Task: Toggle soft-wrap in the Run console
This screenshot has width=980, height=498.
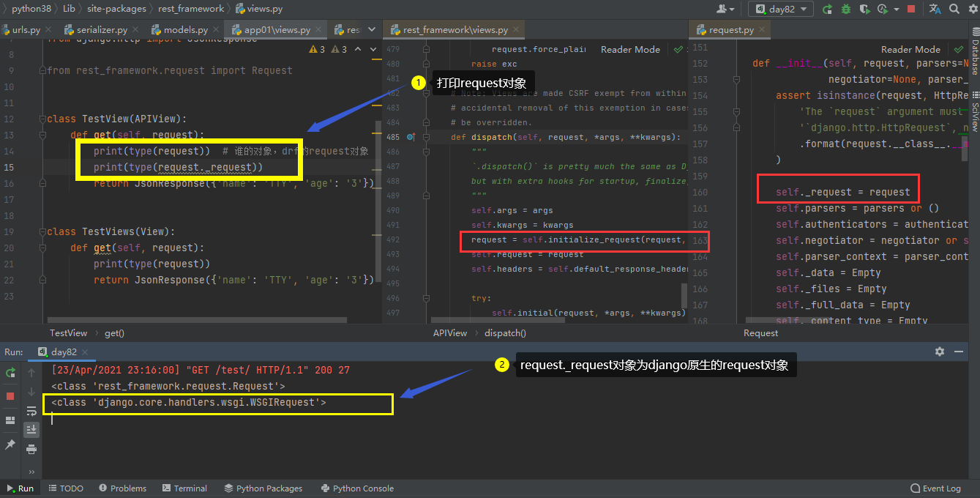Action: point(31,411)
